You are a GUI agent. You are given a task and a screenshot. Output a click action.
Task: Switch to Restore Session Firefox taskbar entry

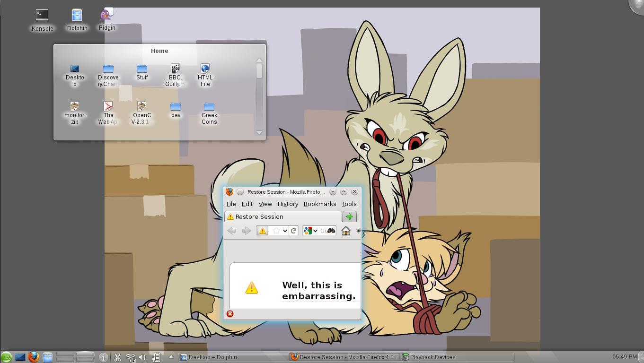(344, 357)
